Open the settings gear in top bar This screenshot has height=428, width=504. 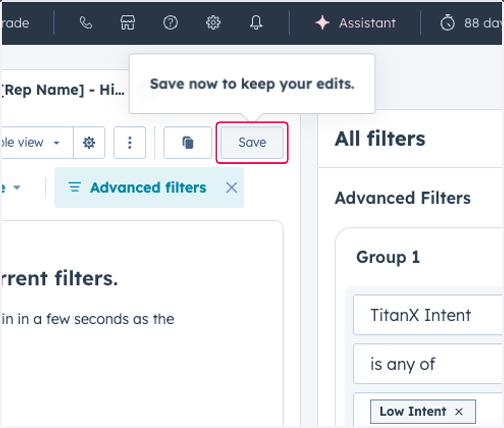tap(213, 23)
